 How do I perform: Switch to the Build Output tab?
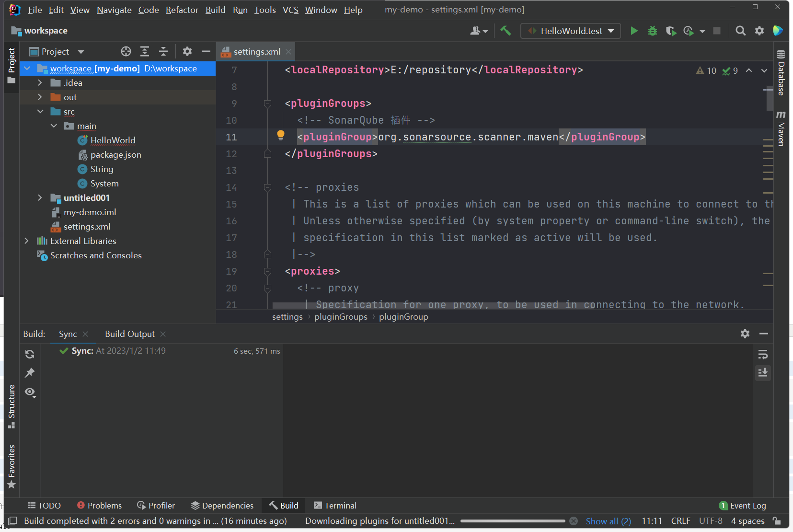(x=130, y=334)
